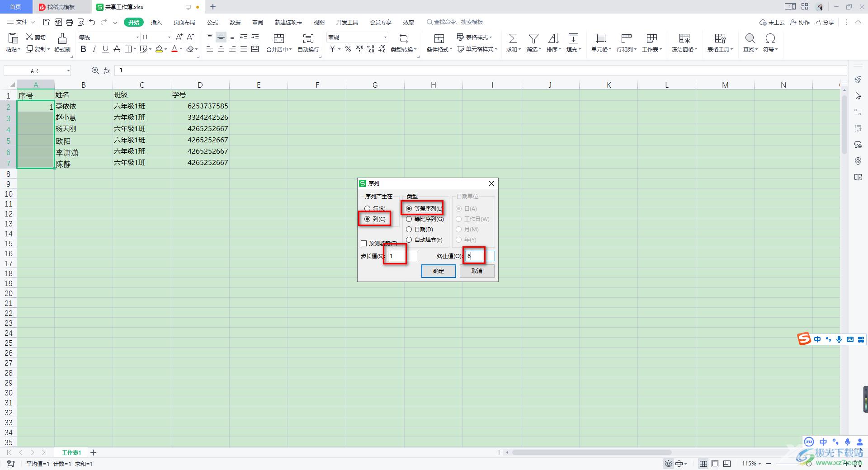This screenshot has height=470, width=868.
Task: Switch to the 工作表1 sheet tab
Action: [71, 452]
